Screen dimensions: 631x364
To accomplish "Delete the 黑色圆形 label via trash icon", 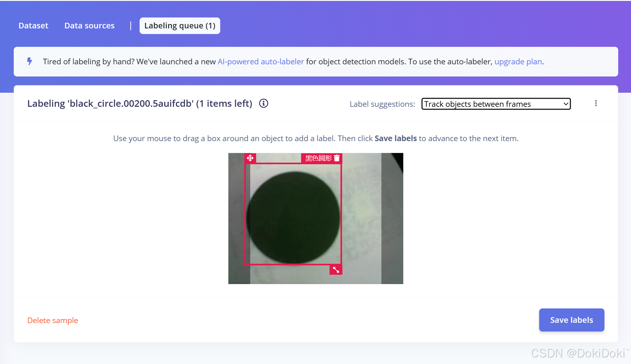I will pyautogui.click(x=337, y=158).
